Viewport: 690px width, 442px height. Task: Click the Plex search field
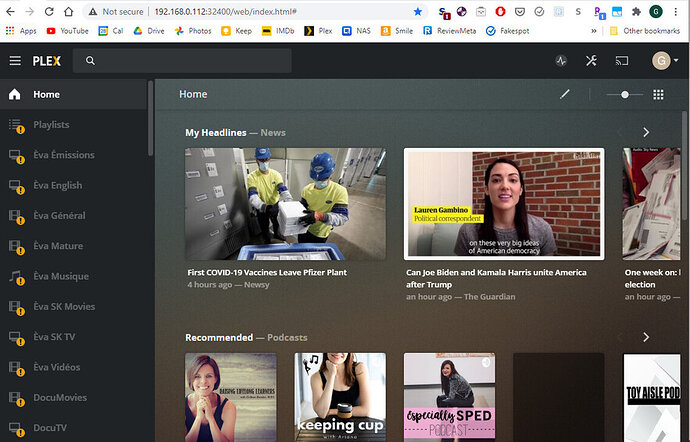point(182,61)
